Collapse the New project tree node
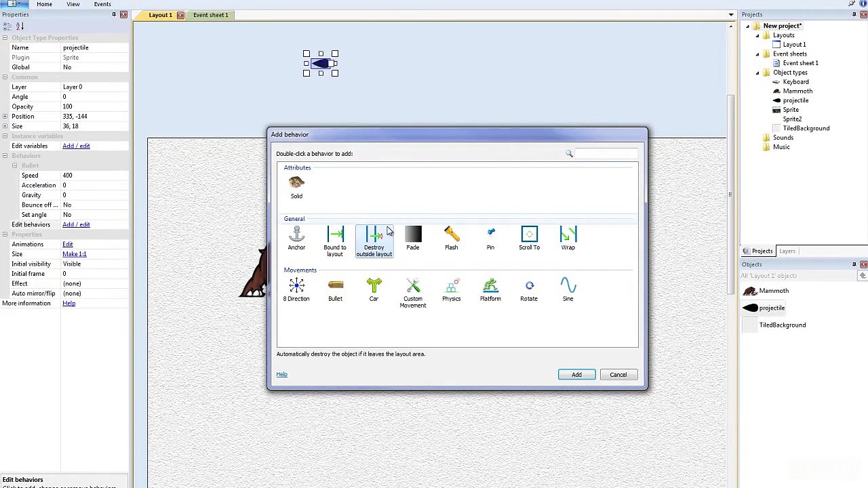 (748, 26)
